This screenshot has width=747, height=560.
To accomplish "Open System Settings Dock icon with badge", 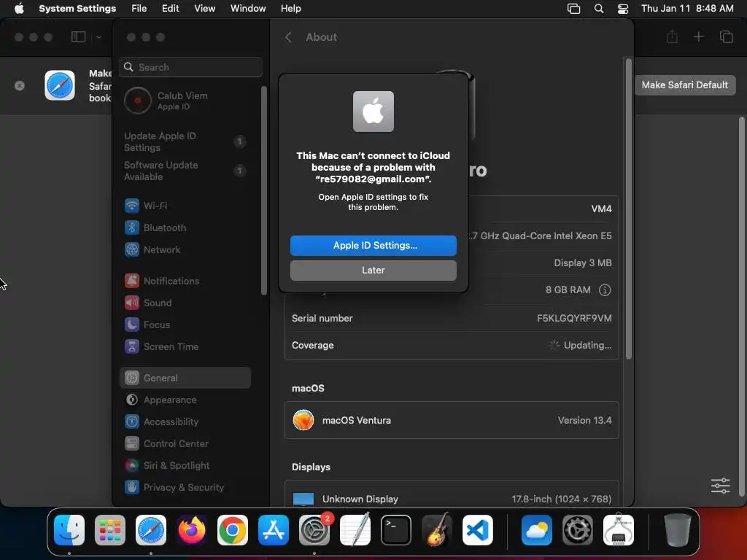I will 314,530.
